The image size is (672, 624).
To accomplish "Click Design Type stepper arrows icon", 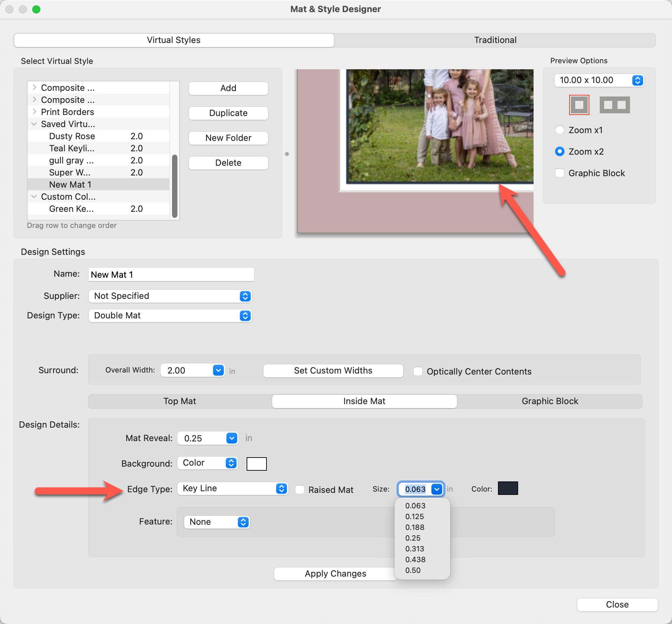I will click(x=245, y=316).
